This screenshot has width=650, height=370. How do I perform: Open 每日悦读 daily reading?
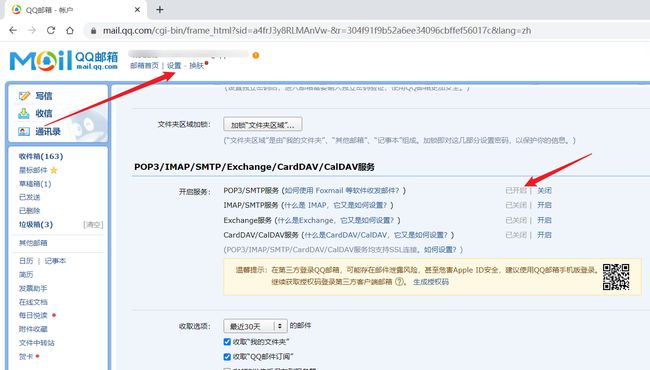pyautogui.click(x=33, y=315)
